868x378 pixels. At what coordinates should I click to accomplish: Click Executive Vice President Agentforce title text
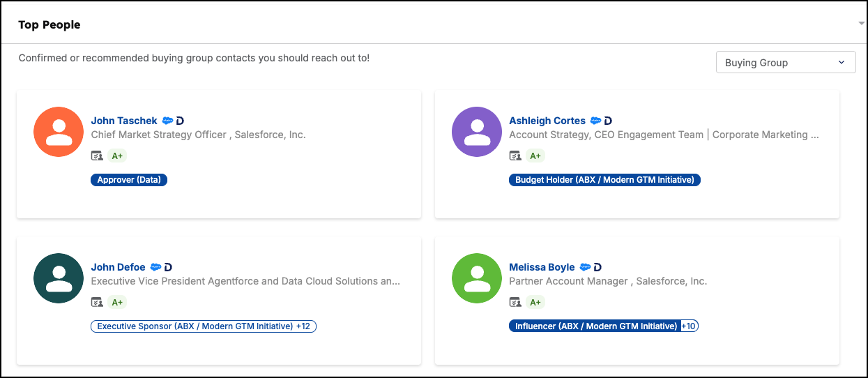pyautogui.click(x=246, y=281)
